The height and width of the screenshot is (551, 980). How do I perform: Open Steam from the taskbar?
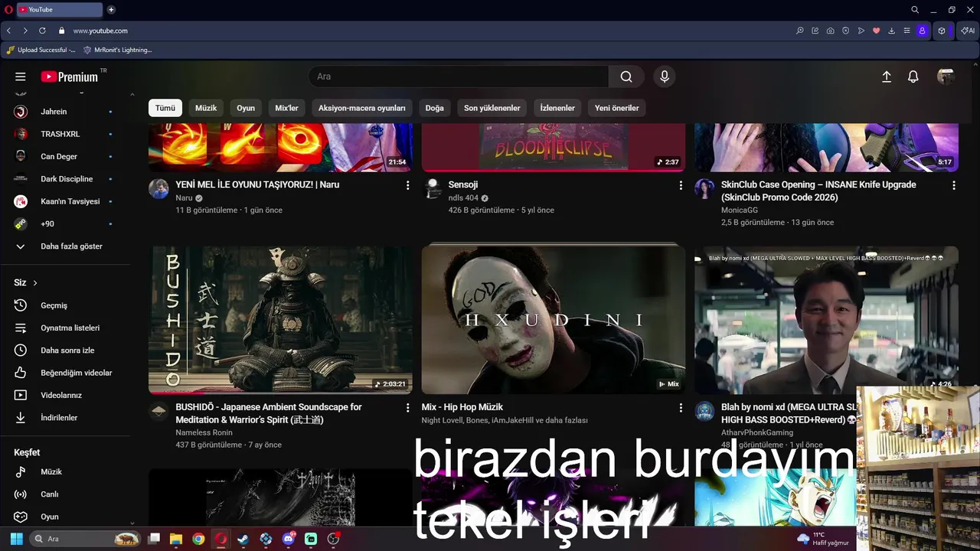click(243, 539)
